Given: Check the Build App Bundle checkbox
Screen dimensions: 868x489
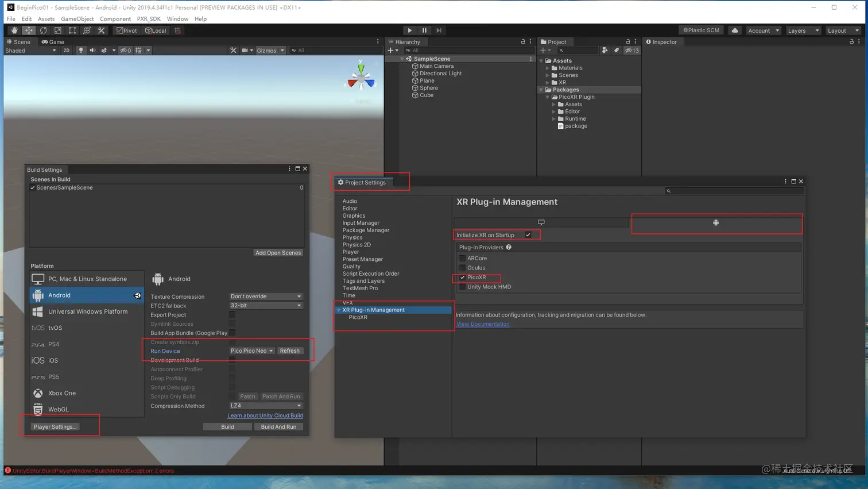Looking at the screenshot, I should (232, 333).
